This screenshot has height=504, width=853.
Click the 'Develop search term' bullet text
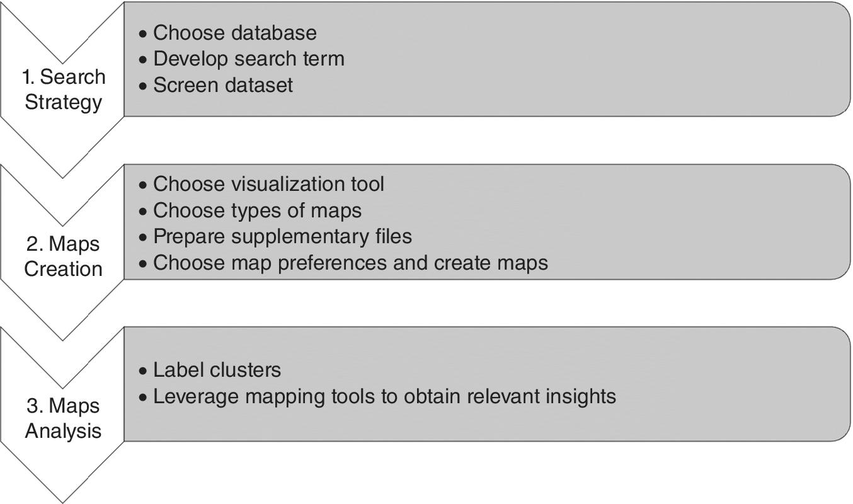click(x=249, y=59)
